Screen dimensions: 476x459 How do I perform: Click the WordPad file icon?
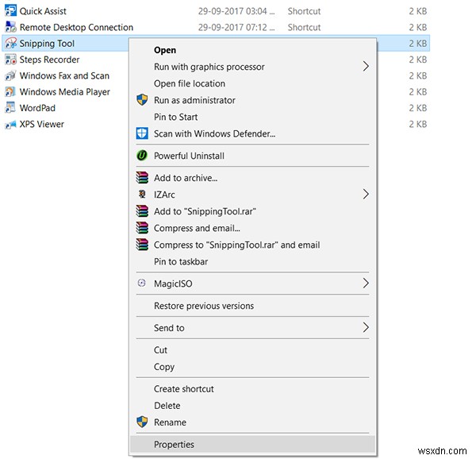tap(10, 107)
